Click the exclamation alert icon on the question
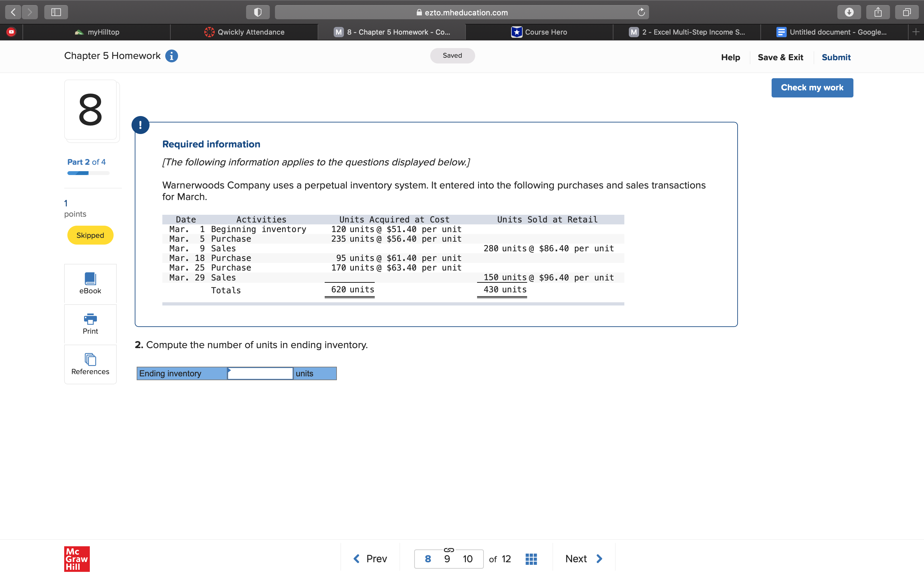Viewport: 924px width, 577px height. pos(140,124)
